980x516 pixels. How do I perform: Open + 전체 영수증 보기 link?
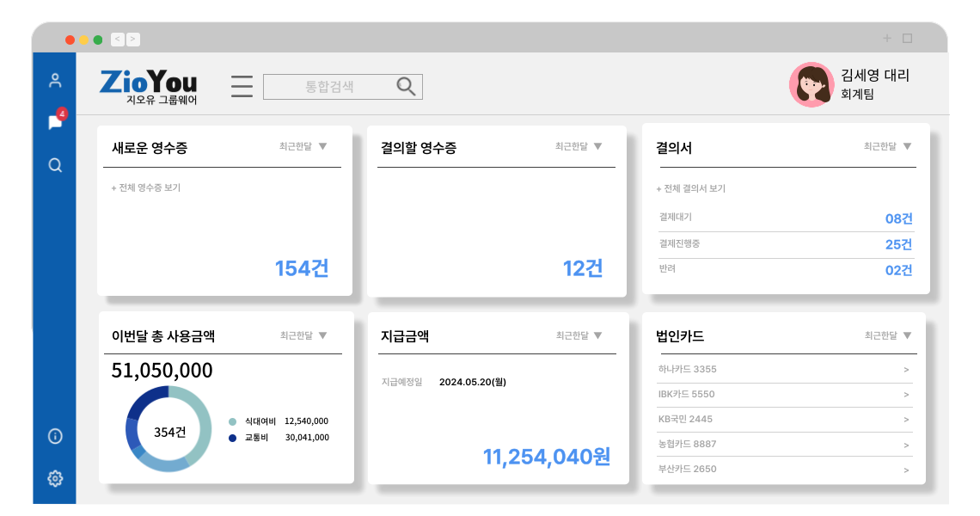point(145,187)
